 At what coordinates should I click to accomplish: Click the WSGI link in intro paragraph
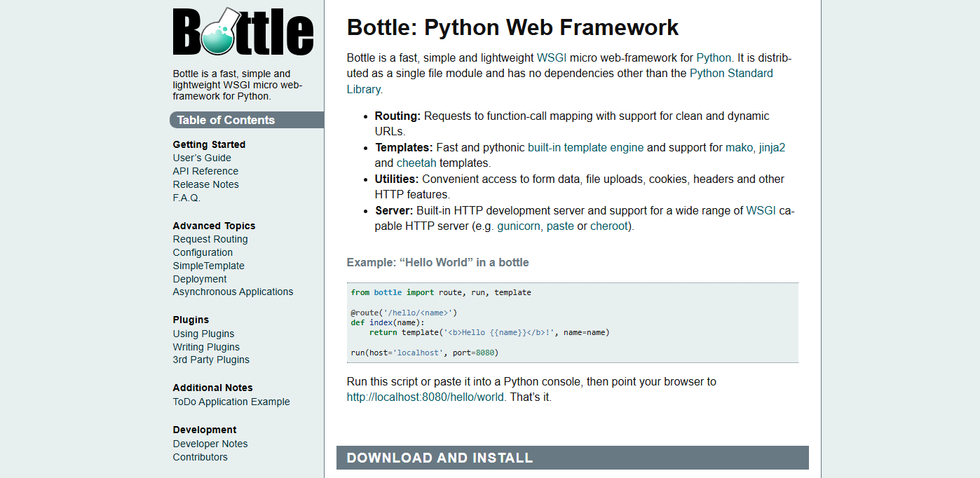click(x=552, y=57)
